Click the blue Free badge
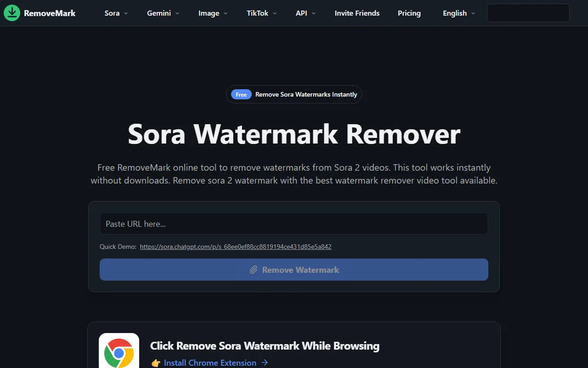The height and width of the screenshot is (368, 588). (x=241, y=94)
